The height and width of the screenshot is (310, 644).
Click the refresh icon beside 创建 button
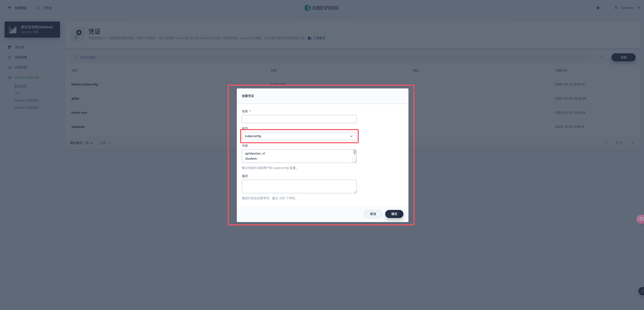point(601,57)
